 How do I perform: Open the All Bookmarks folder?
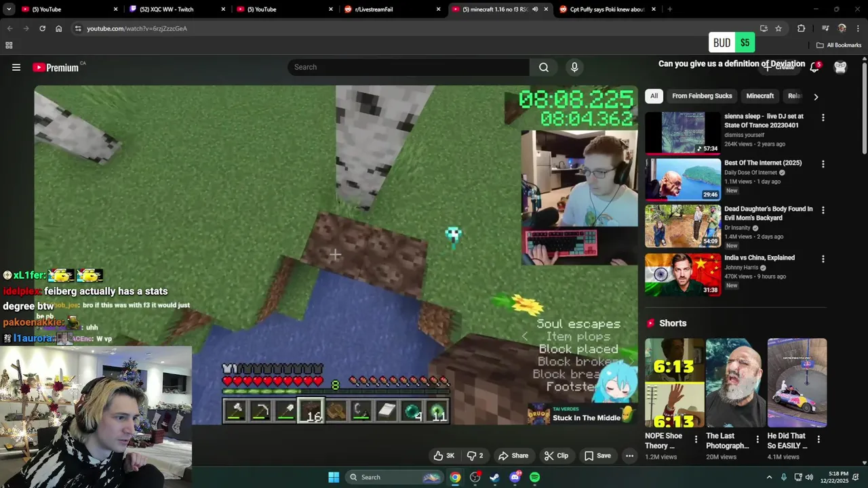pos(839,45)
